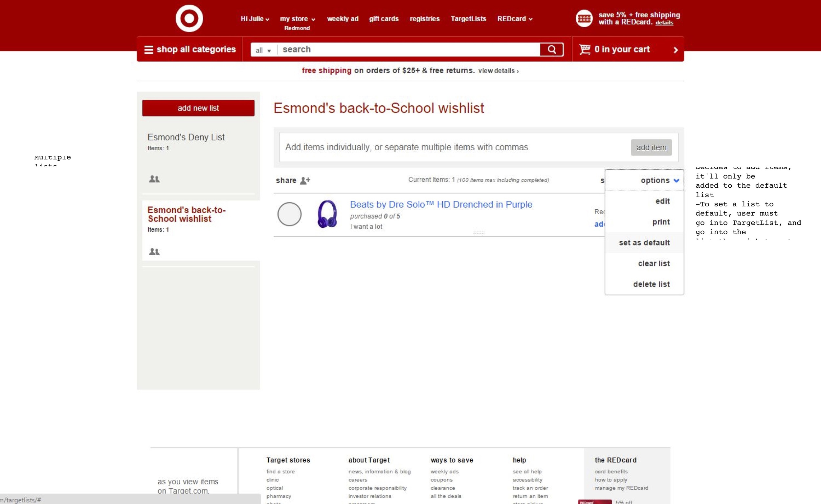Open weekly ads footer link
The height and width of the screenshot is (504, 821).
[x=444, y=471]
